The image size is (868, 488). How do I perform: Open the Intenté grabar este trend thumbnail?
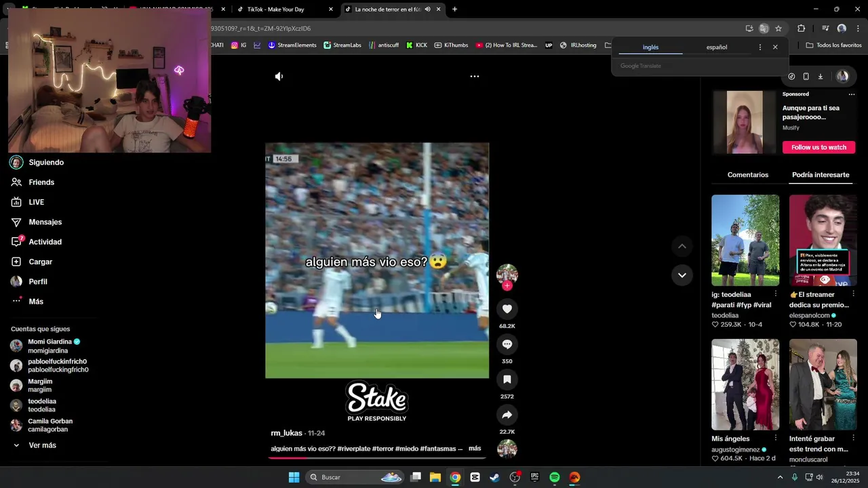[823, 384]
